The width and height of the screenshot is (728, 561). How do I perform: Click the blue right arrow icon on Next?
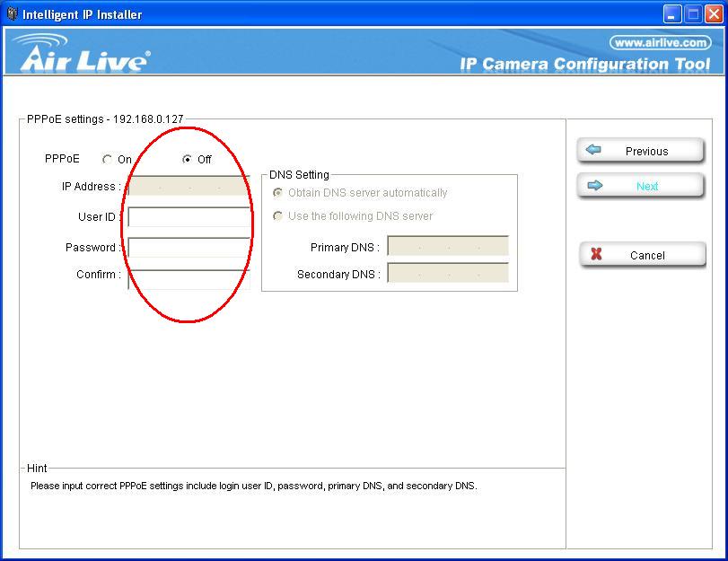(593, 186)
